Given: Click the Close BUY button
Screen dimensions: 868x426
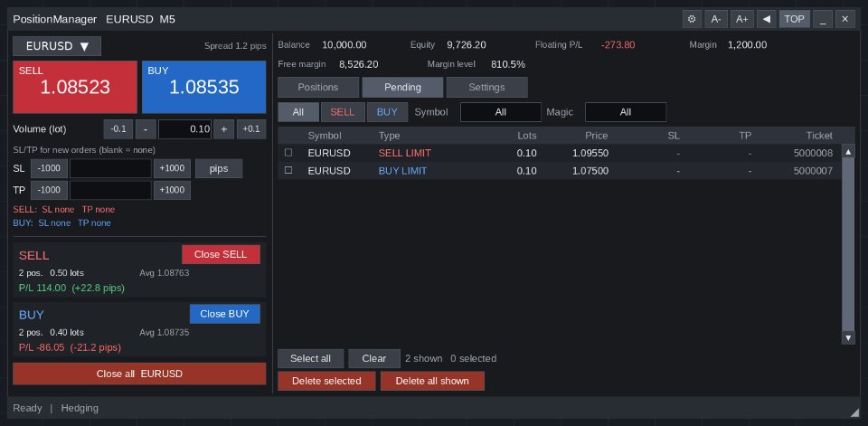Looking at the screenshot, I should 225,314.
